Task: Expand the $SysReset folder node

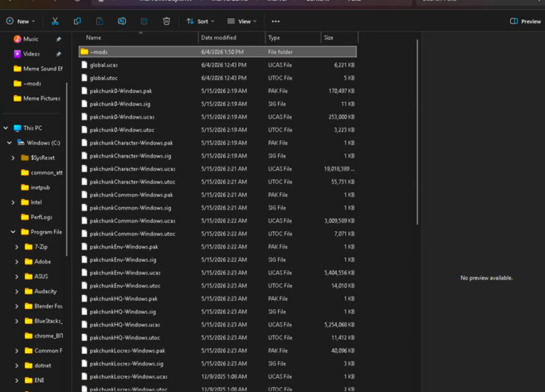Action: [13, 157]
